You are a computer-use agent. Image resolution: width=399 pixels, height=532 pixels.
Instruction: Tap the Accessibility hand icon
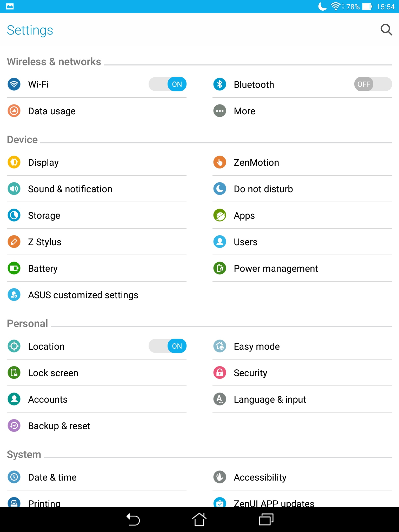pos(220,477)
